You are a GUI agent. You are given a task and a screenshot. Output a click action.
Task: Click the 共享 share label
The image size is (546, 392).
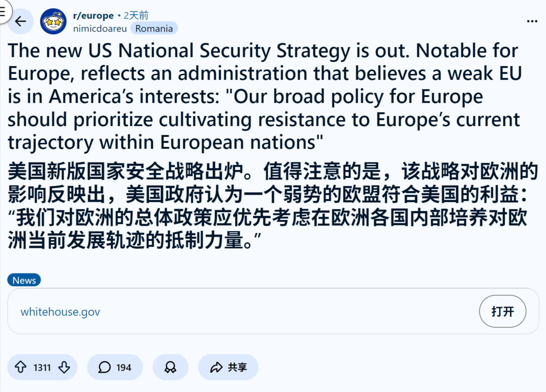237,367
